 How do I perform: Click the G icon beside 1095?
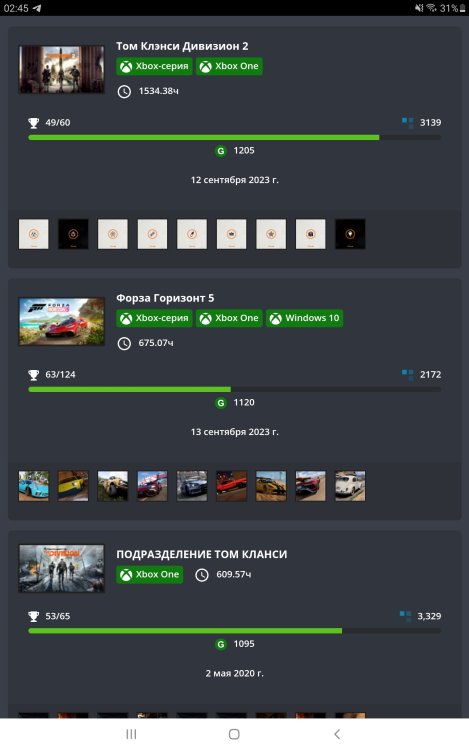[x=221, y=644]
